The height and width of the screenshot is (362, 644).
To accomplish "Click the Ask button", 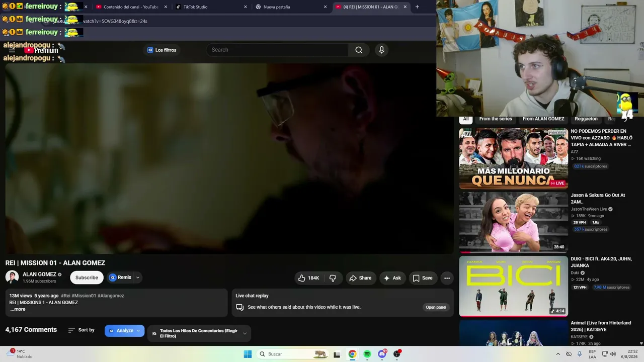I will coord(392,278).
